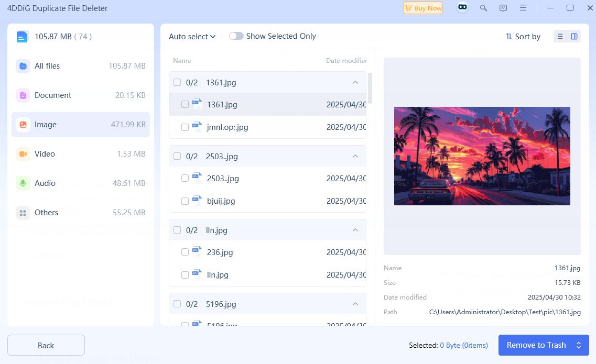The width and height of the screenshot is (596, 364).
Task: Check the 1361.jpg group checkbox
Action: (x=177, y=82)
